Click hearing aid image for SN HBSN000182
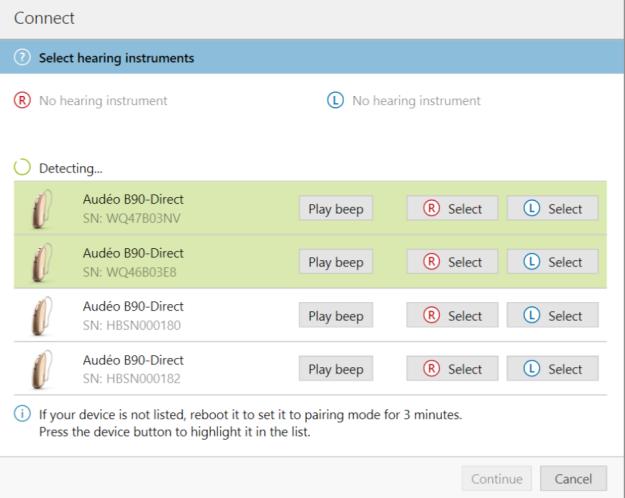Image resolution: width=625 pixels, height=498 pixels. point(42,369)
